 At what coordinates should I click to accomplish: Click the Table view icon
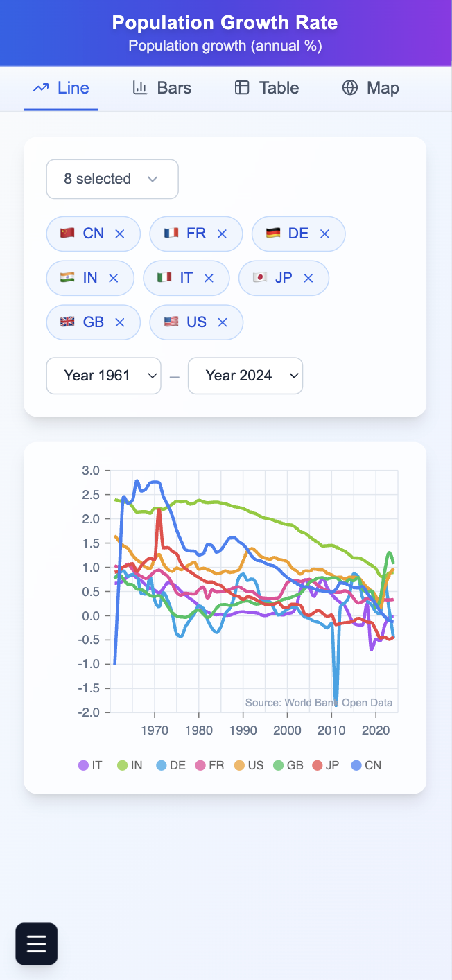pos(242,87)
